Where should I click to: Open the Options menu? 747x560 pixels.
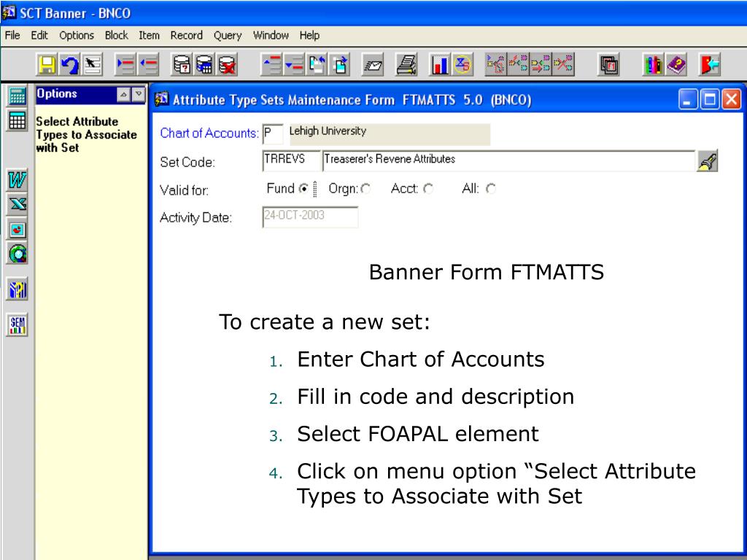pyautogui.click(x=76, y=35)
